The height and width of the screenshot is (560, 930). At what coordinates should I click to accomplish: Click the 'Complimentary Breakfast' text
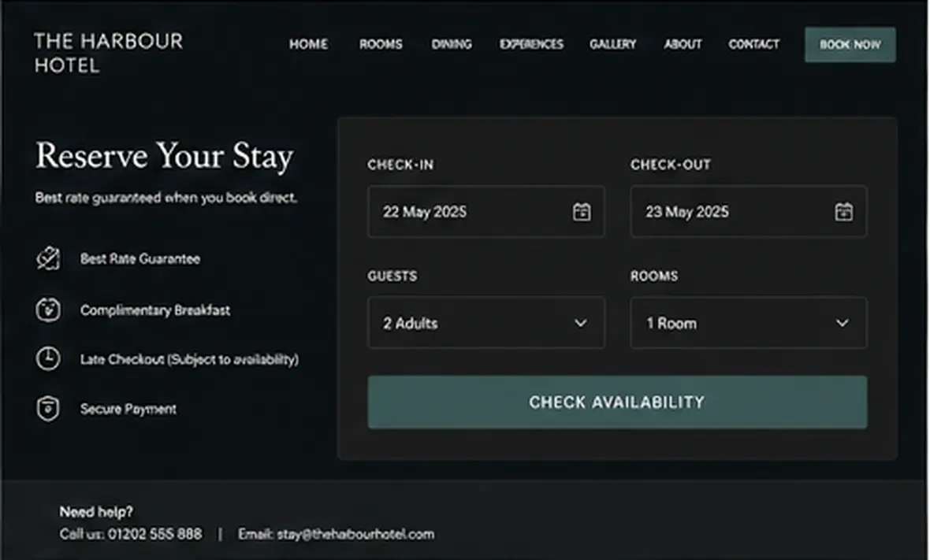coord(155,310)
